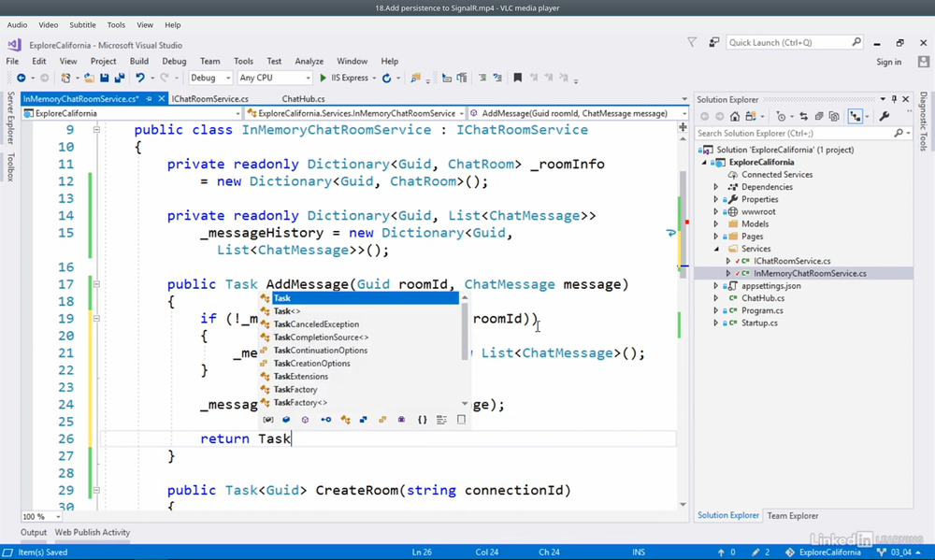935x560 pixels.
Task: Expand the Pages folder node
Action: (x=716, y=237)
